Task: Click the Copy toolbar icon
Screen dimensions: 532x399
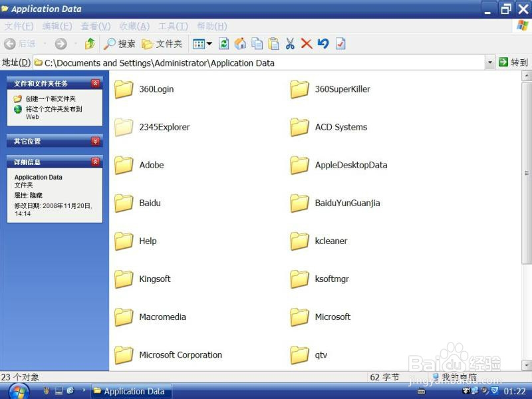Action: (257, 44)
